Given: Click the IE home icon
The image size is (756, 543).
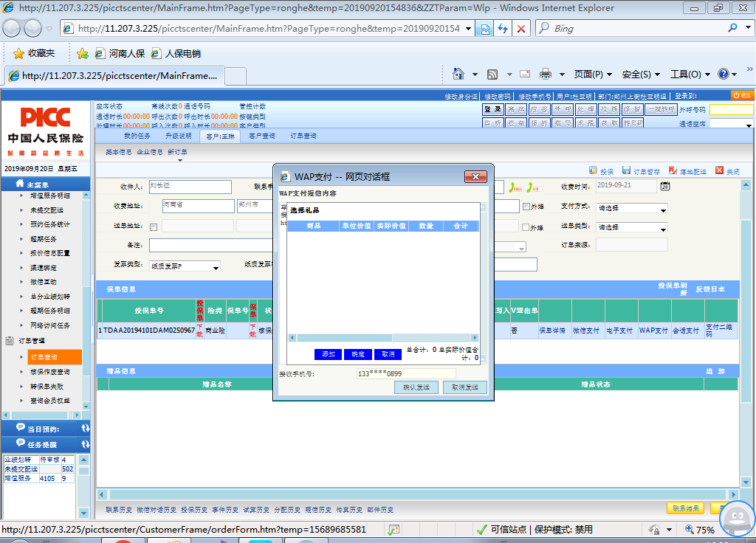Looking at the screenshot, I should point(458,75).
